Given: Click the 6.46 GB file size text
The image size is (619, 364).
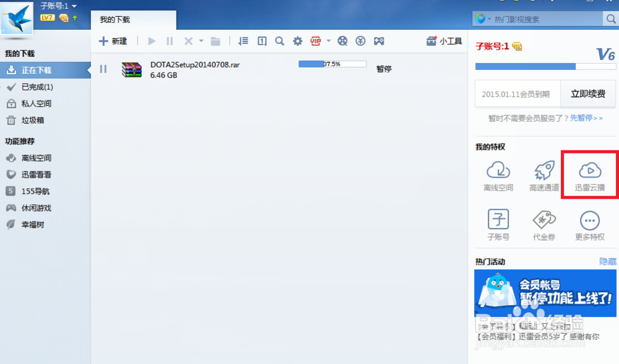Looking at the screenshot, I should point(163,75).
